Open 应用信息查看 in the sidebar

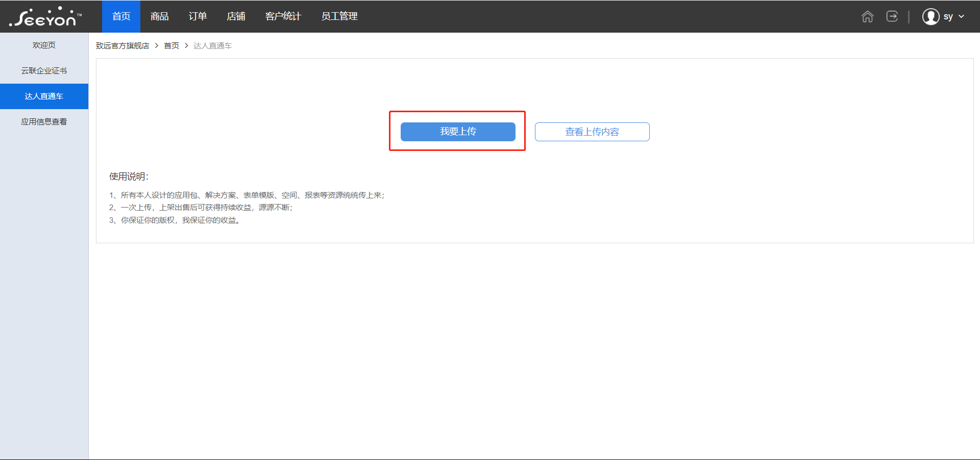pos(44,122)
